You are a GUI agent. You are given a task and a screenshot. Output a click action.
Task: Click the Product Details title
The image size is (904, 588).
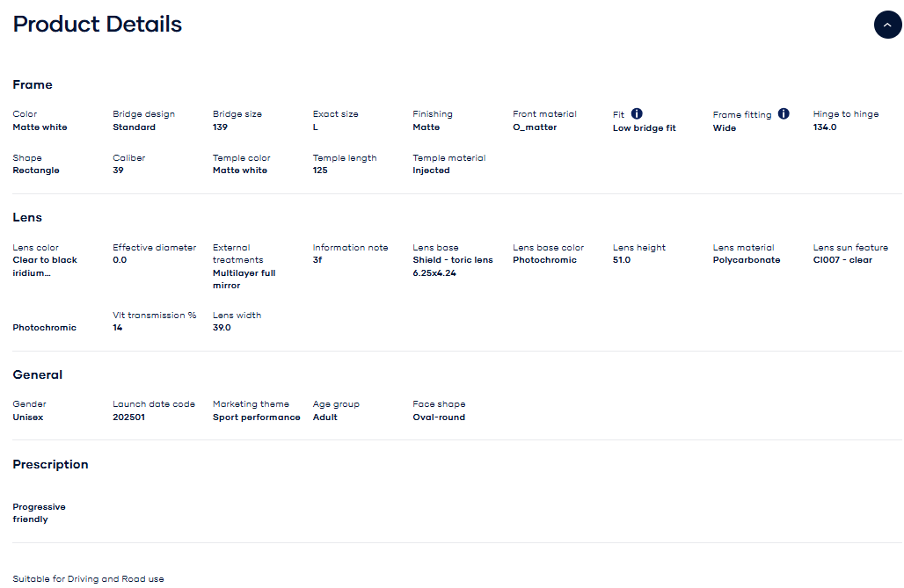pos(98,25)
